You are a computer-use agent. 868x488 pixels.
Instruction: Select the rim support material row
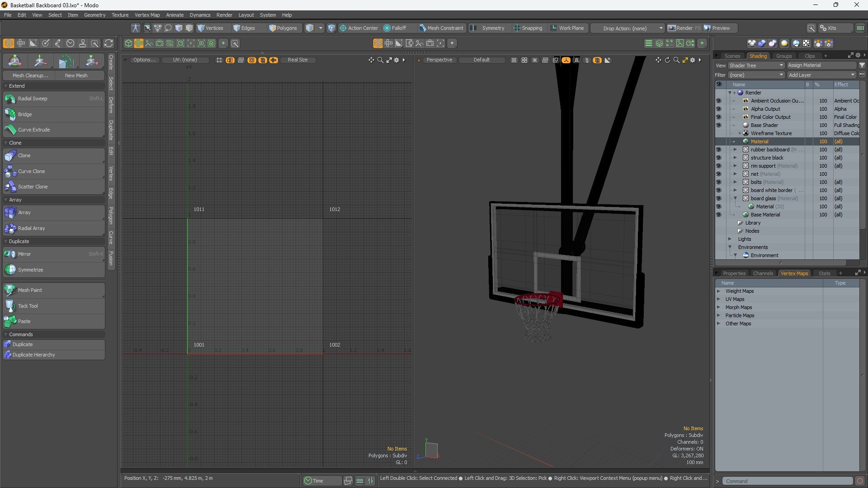click(x=787, y=166)
